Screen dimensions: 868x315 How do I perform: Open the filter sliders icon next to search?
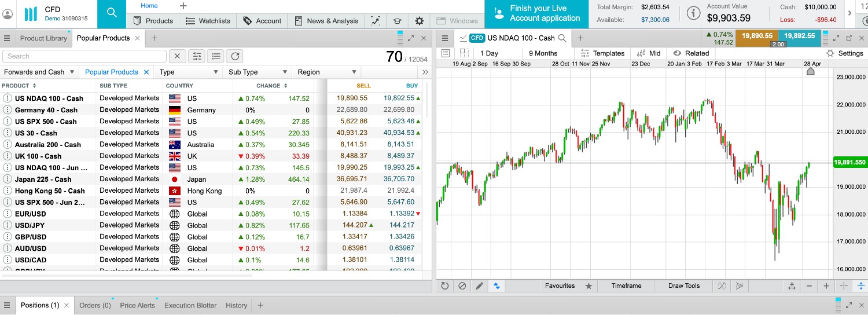pyautogui.click(x=197, y=56)
